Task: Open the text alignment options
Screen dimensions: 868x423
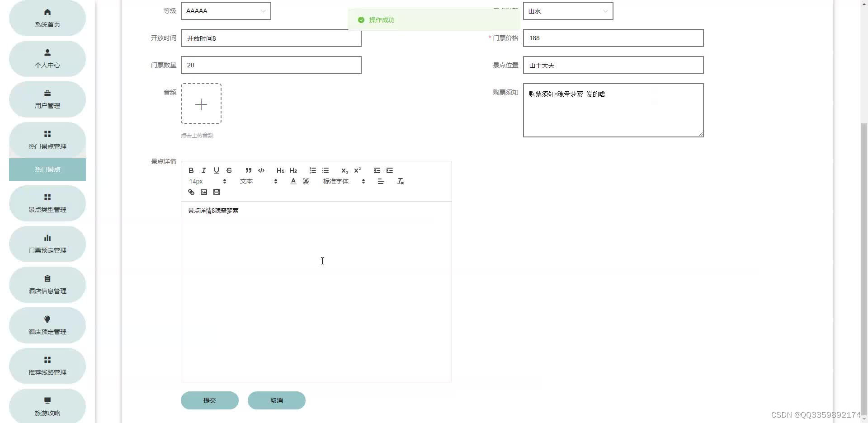Action: point(381,181)
